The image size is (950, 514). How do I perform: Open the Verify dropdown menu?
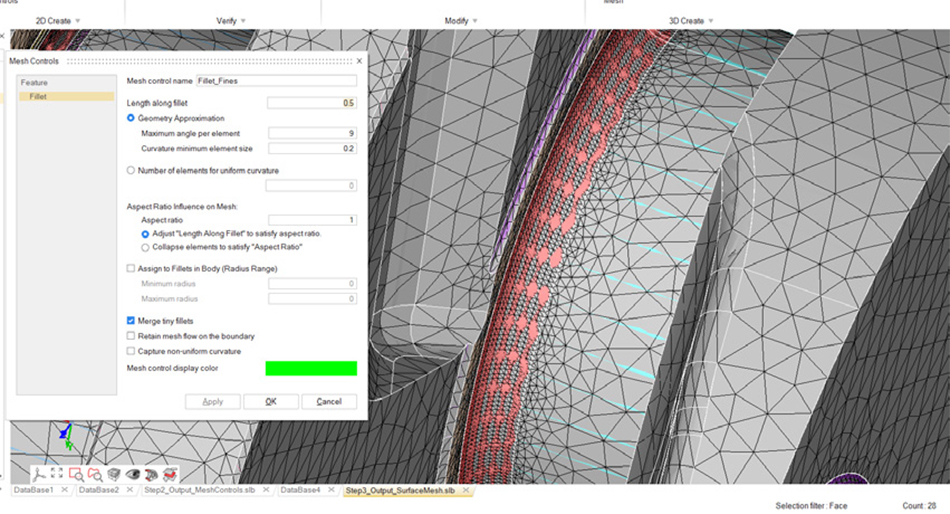pyautogui.click(x=233, y=21)
